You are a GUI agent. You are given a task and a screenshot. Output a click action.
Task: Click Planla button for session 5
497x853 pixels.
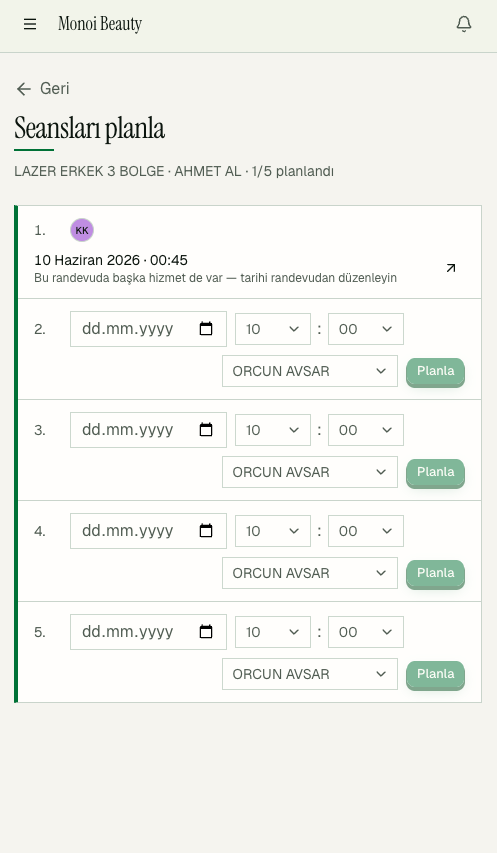tap(436, 674)
